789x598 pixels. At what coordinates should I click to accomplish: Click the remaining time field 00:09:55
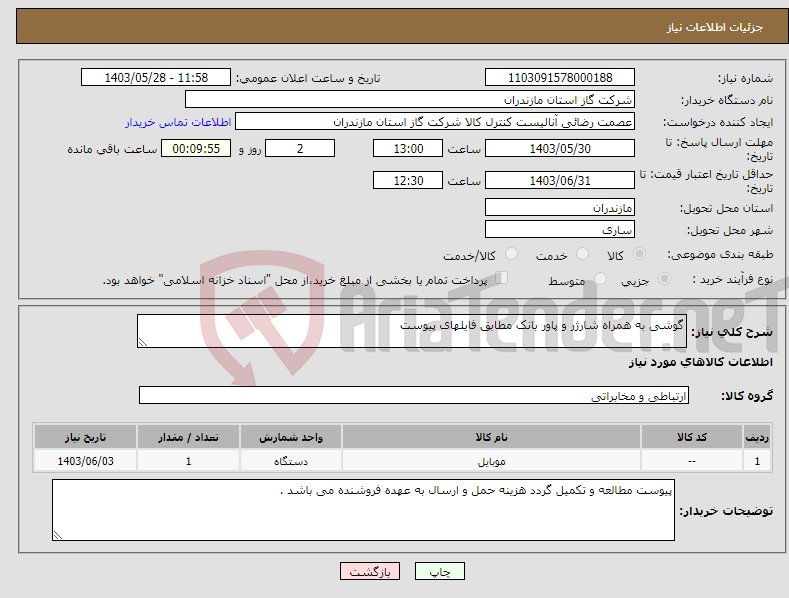click(x=196, y=148)
